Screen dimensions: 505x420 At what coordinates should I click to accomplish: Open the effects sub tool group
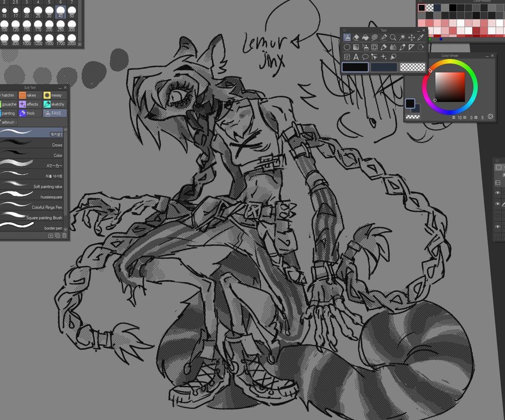[x=30, y=104]
